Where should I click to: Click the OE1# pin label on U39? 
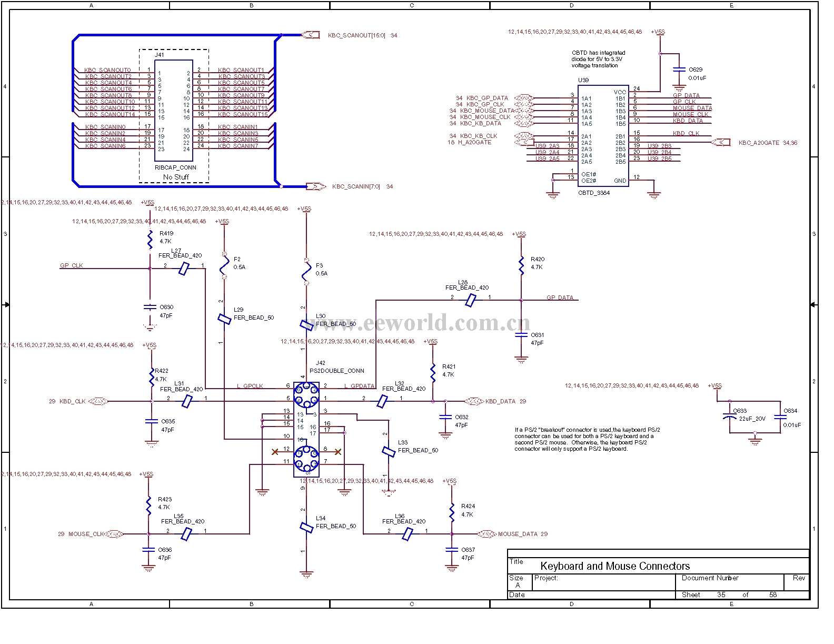click(589, 174)
